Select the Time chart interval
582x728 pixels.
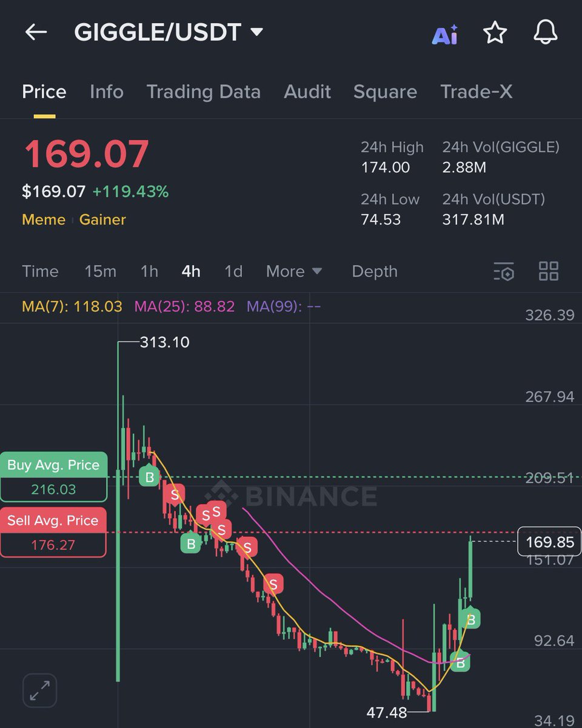coord(40,271)
